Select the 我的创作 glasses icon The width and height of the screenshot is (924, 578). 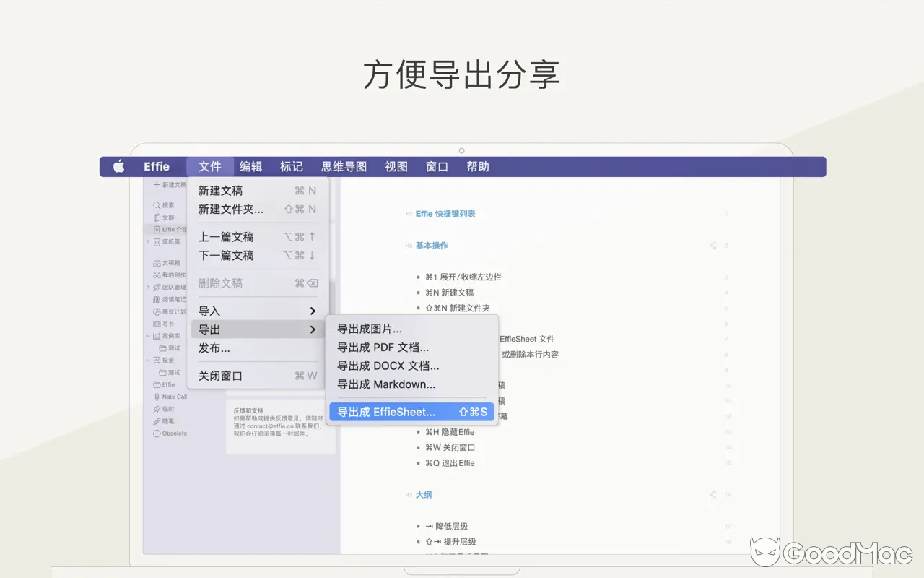tap(156, 275)
